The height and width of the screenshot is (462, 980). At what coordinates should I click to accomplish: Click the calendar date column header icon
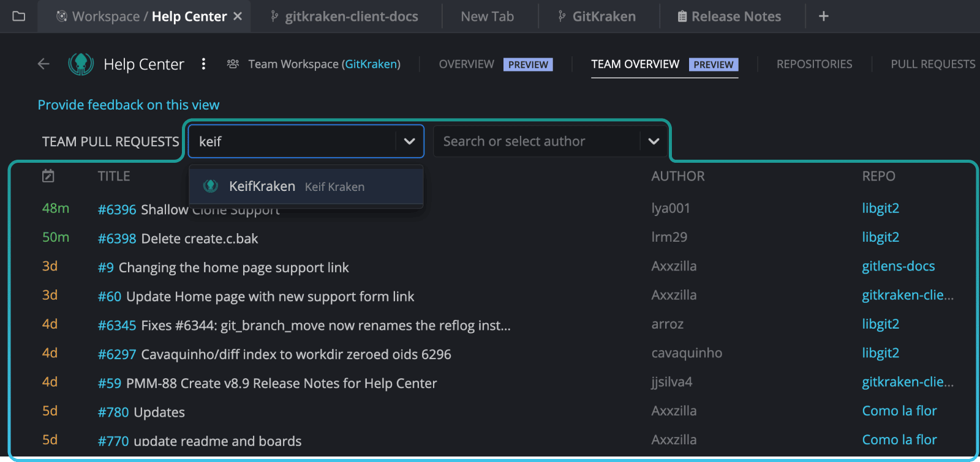(48, 176)
